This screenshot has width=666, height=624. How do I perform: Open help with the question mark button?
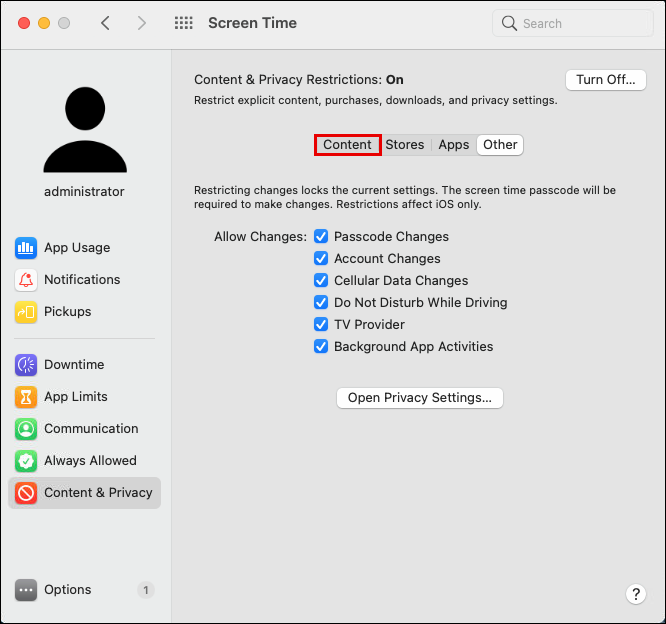click(636, 594)
